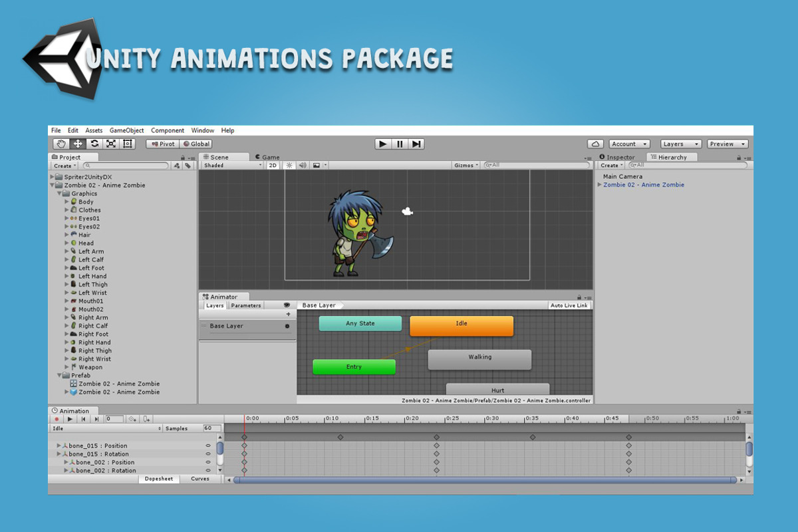Toggle the Hierarchy panel lock icon
Viewport: 798px width, 532px height.
tap(739, 158)
